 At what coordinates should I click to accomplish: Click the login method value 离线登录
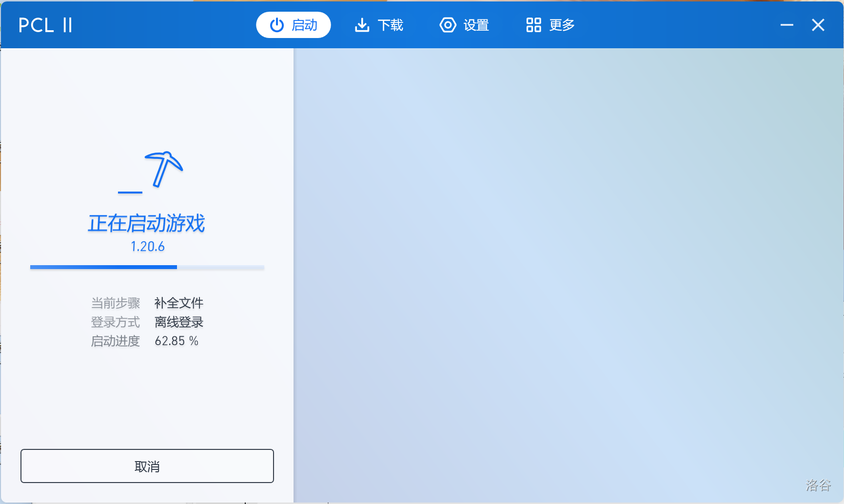pyautogui.click(x=179, y=322)
